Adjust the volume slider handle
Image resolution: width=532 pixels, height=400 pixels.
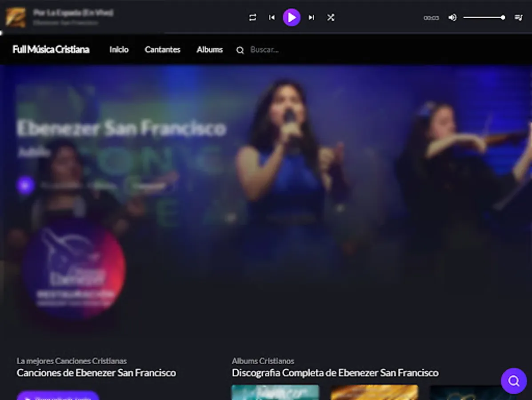pos(503,17)
